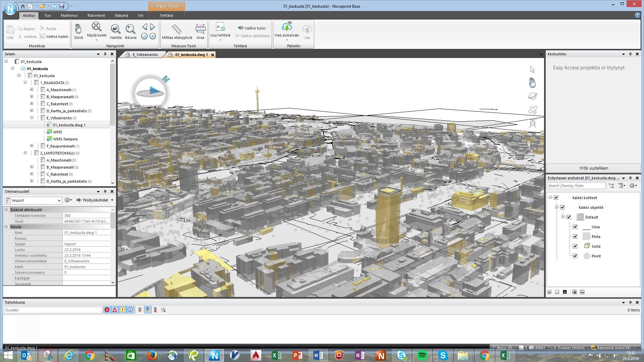Toggle error filter icon in Tietoikkuna
Viewport: 644px width, 362px height.
coord(107,310)
